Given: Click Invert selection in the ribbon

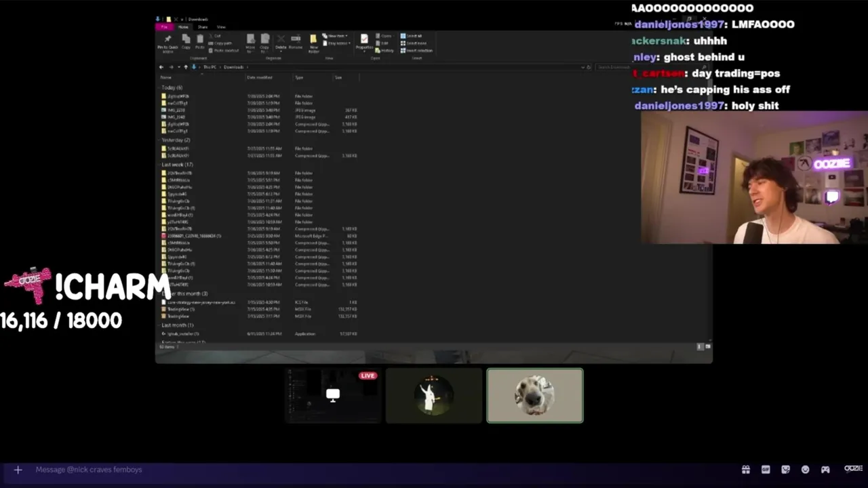Looking at the screenshot, I should pyautogui.click(x=416, y=50).
